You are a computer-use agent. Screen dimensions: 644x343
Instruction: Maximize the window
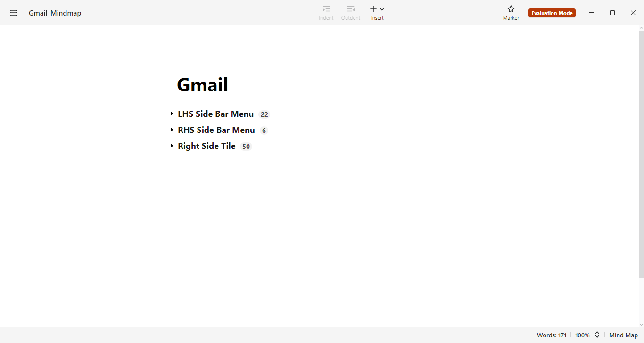coord(612,13)
